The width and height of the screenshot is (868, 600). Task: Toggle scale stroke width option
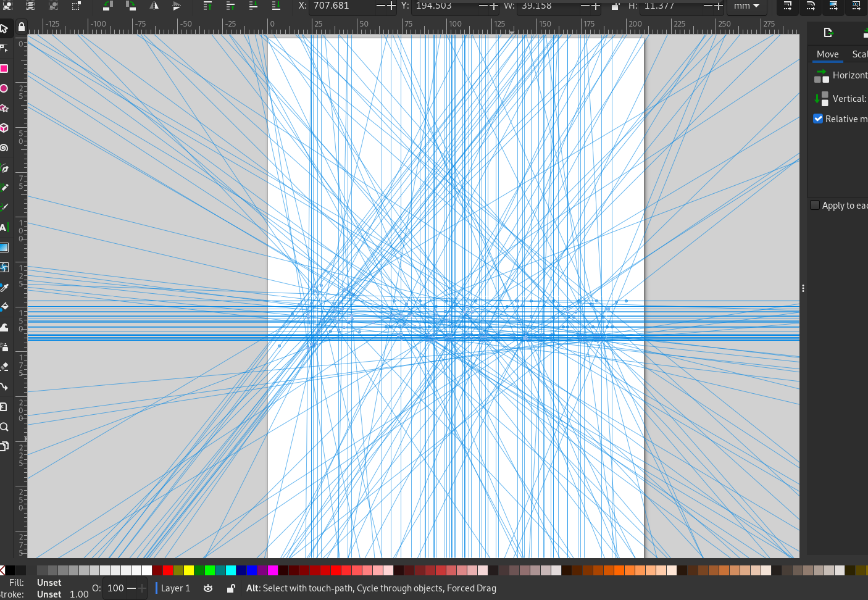(x=788, y=6)
